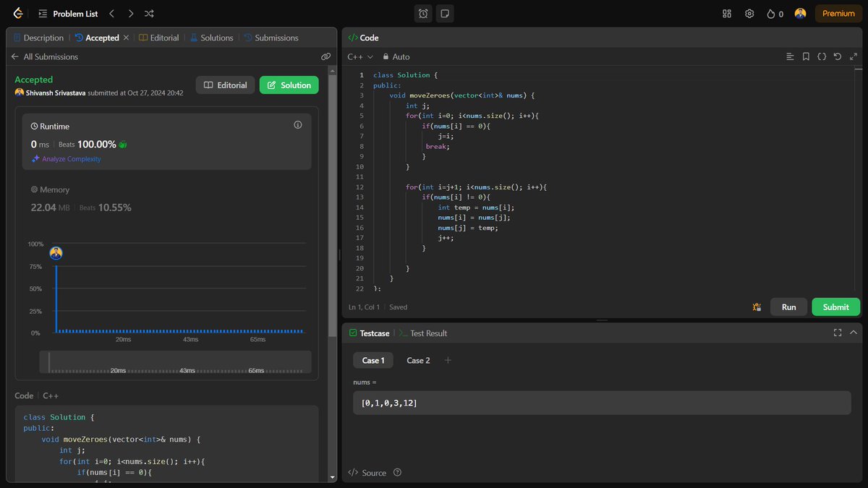Switch to the Submissions tab
This screenshot has width=868, height=488.
(271, 38)
